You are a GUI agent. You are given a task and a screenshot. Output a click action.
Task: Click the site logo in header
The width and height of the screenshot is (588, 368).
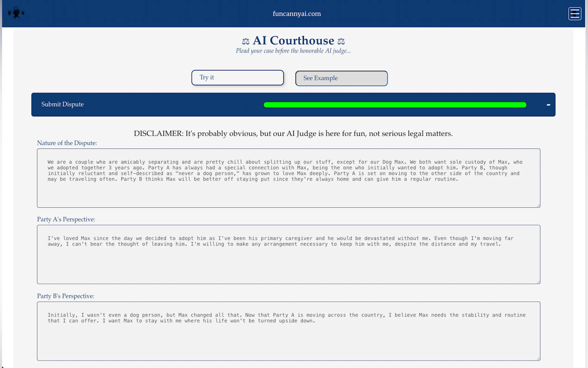[16, 13]
